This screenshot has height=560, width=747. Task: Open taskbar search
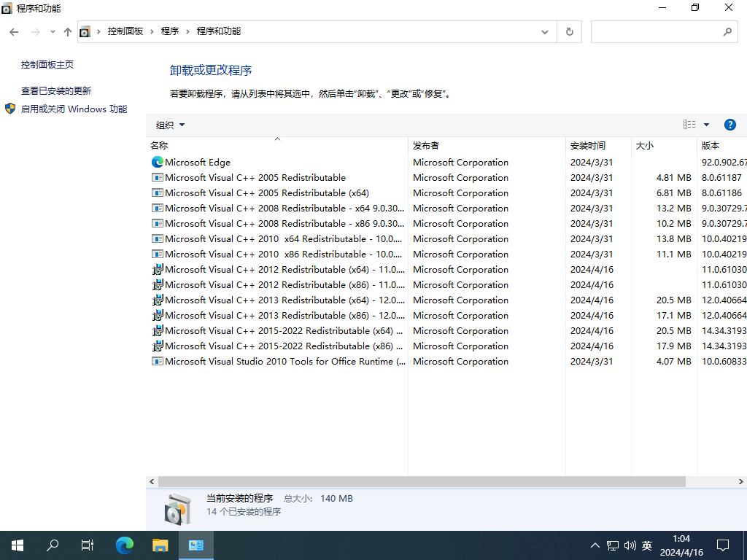[53, 545]
